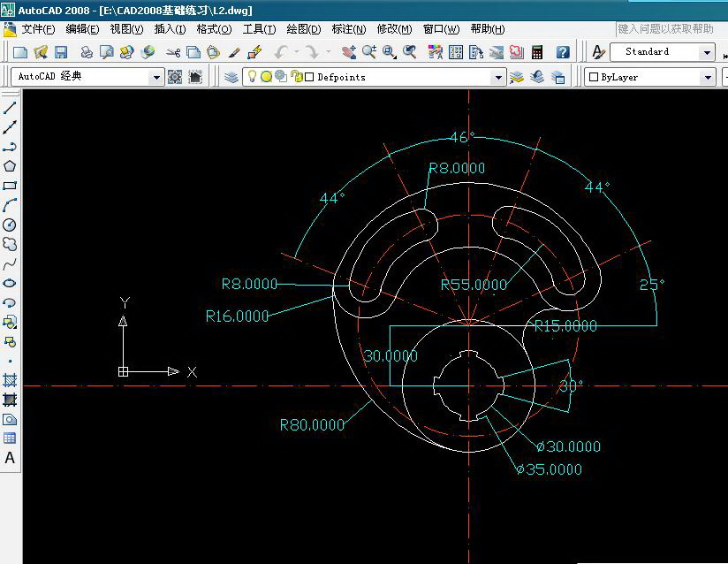The width and height of the screenshot is (728, 564).
Task: Activate Zoom Realtime tool
Action: tap(369, 52)
